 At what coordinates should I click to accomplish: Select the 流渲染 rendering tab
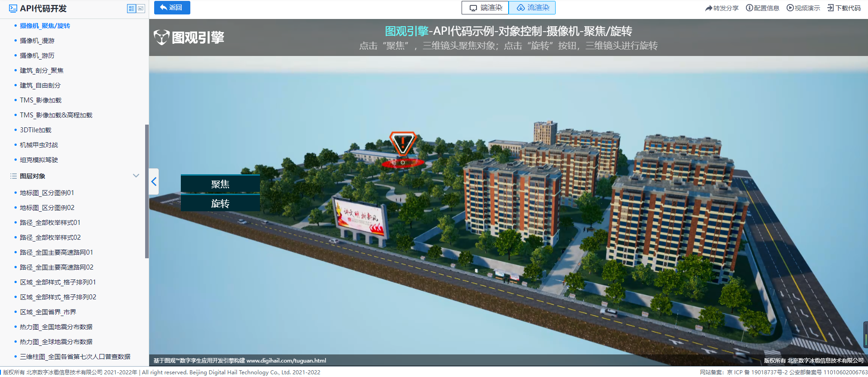pos(532,8)
